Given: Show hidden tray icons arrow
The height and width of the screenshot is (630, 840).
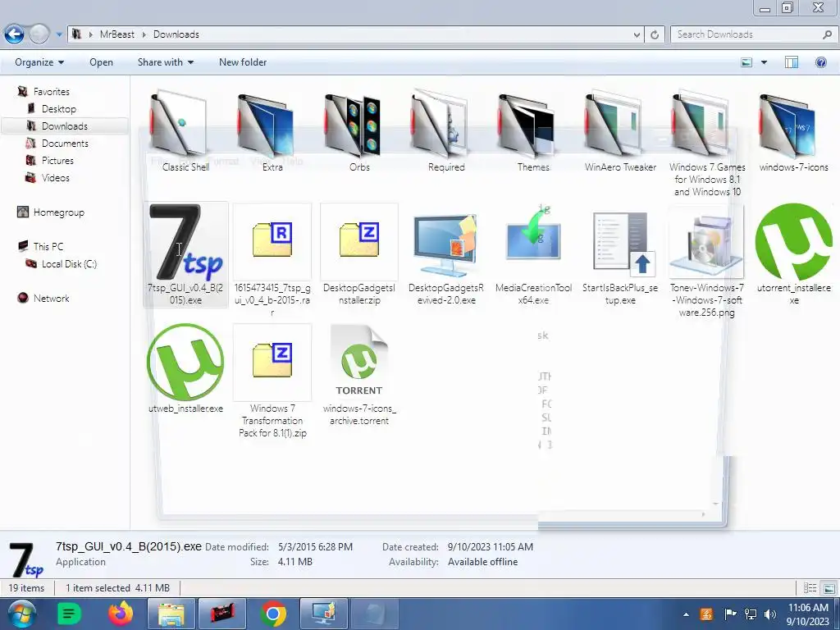Looking at the screenshot, I should (687, 614).
